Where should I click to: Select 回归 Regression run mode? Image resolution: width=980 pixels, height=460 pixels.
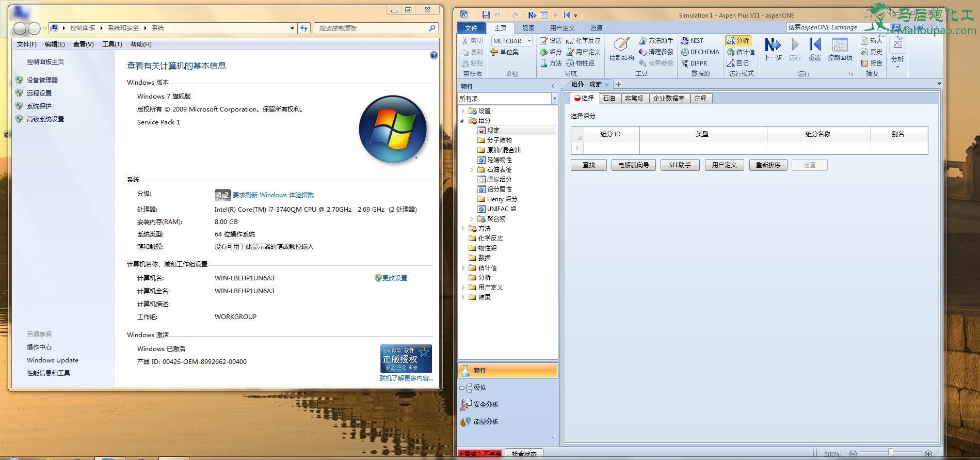click(738, 64)
